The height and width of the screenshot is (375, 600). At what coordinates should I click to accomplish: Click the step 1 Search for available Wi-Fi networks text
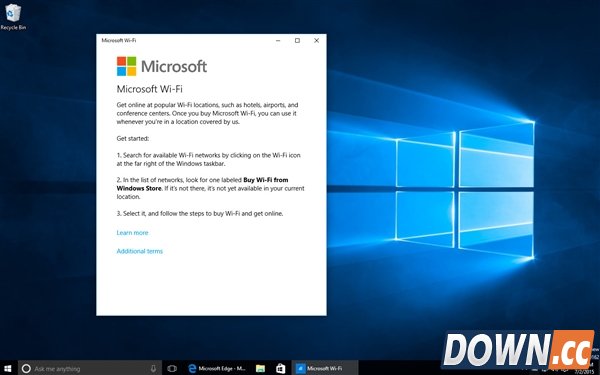(209, 159)
